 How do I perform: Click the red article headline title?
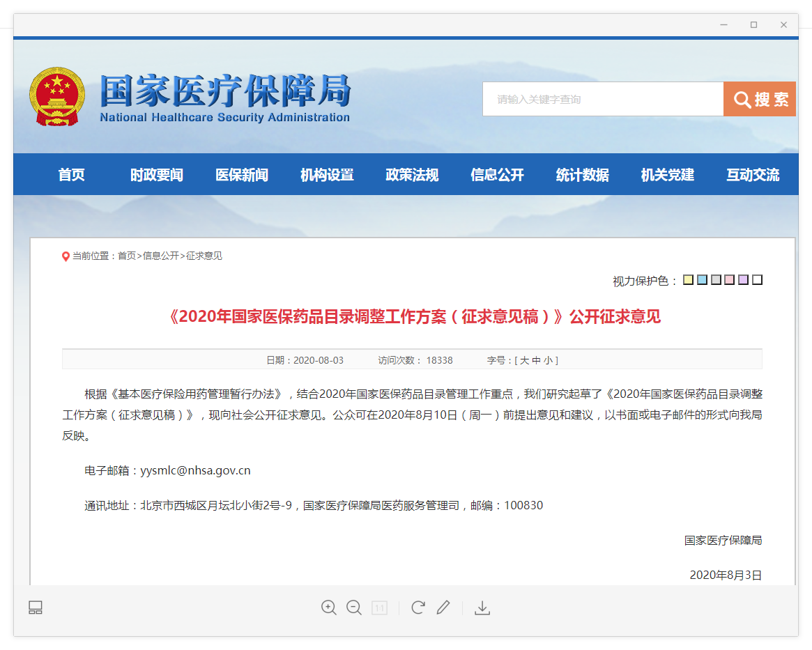(x=415, y=316)
